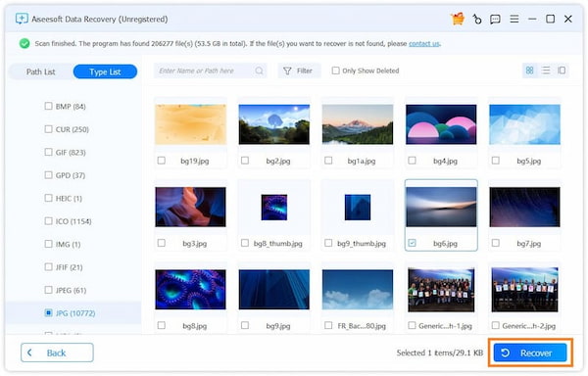The width and height of the screenshot is (588, 376).
Task: Open the hamburger menu icon
Action: click(x=514, y=19)
